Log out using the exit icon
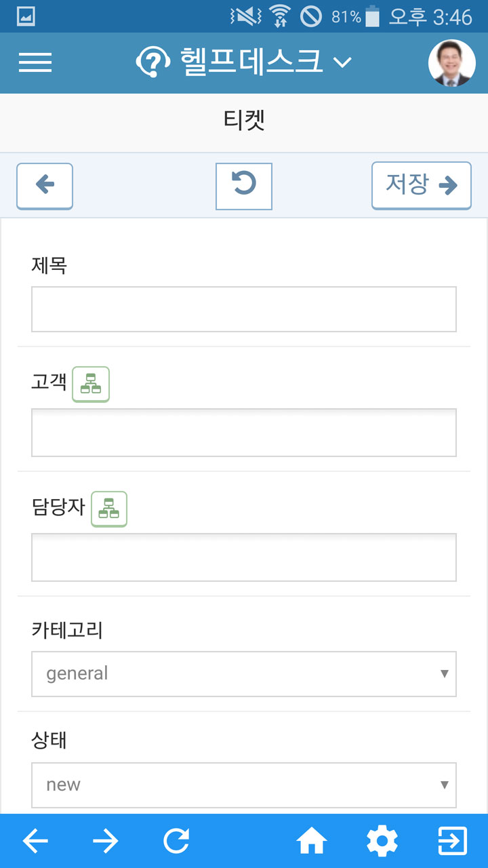The image size is (488, 868). (453, 842)
